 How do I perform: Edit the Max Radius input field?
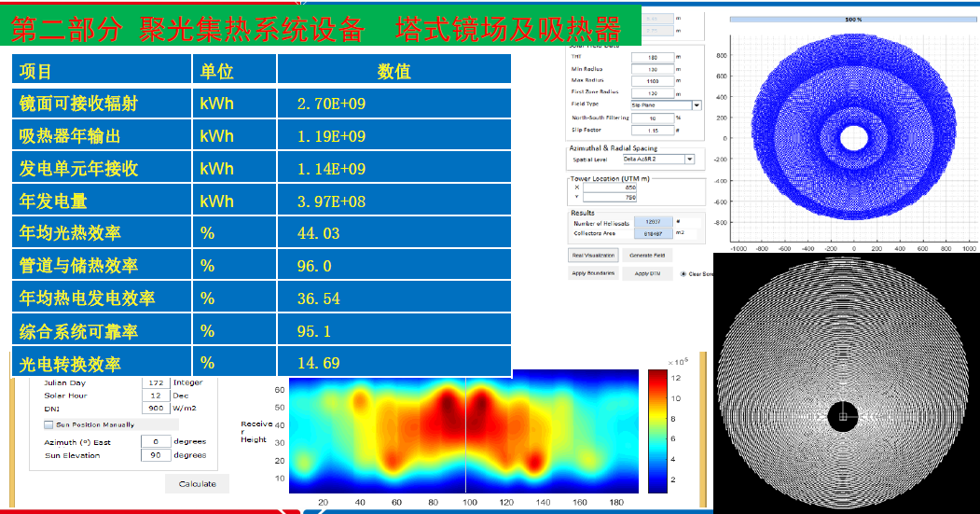[x=653, y=81]
